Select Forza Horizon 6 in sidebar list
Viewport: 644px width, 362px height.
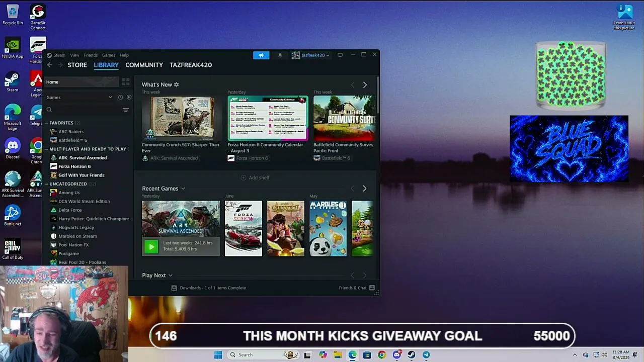pyautogui.click(x=74, y=166)
